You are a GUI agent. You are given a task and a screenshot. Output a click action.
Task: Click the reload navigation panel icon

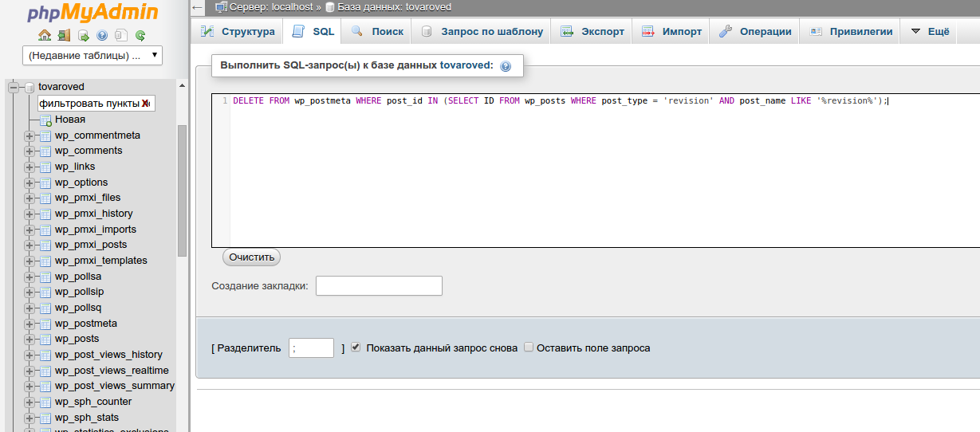point(140,35)
